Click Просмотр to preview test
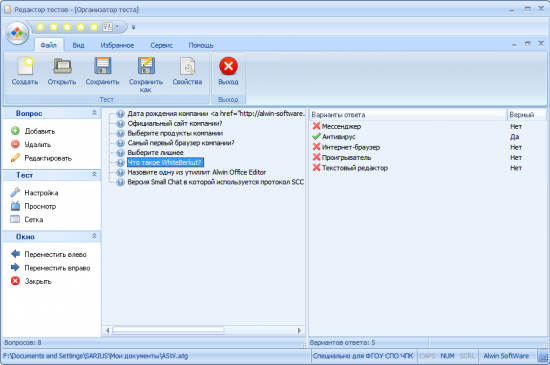 33,206
